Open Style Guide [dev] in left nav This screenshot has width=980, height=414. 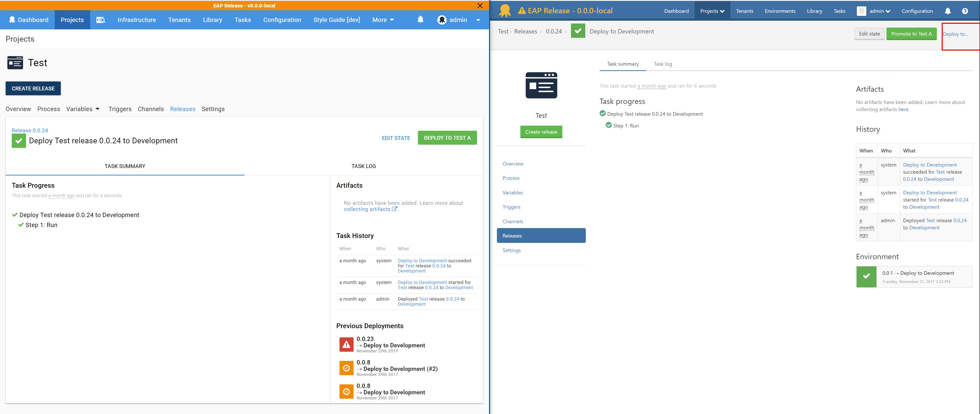[x=336, y=20]
